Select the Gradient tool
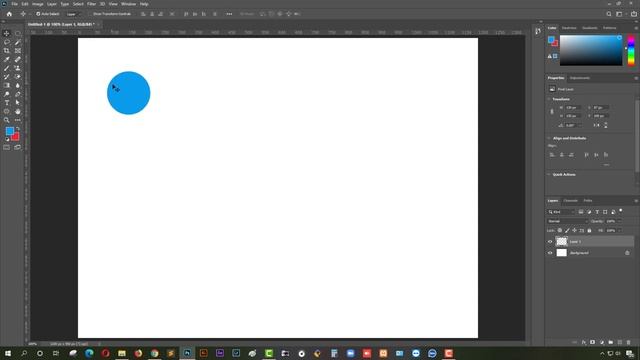 (x=7, y=85)
